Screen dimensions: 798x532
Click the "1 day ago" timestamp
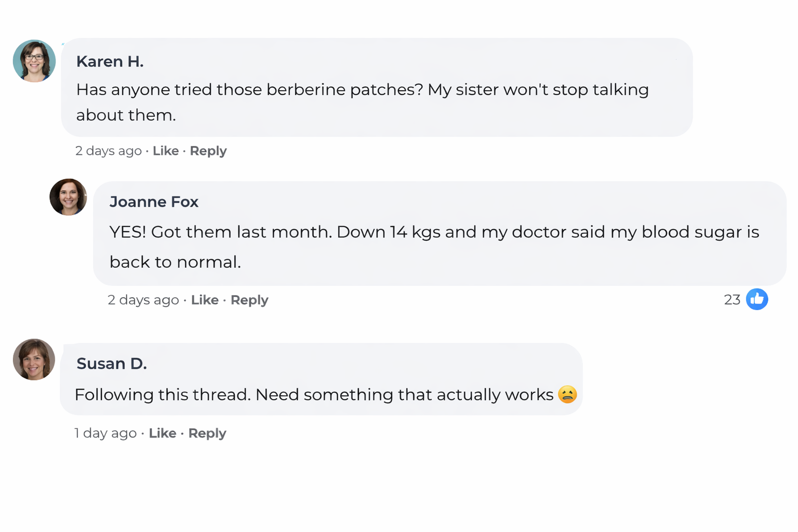105,433
